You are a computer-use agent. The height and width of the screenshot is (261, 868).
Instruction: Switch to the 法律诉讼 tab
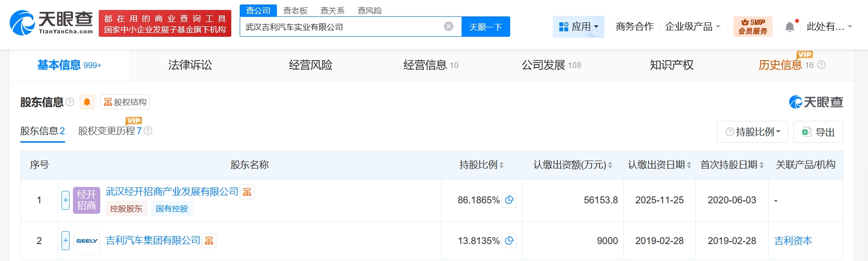coord(190,65)
